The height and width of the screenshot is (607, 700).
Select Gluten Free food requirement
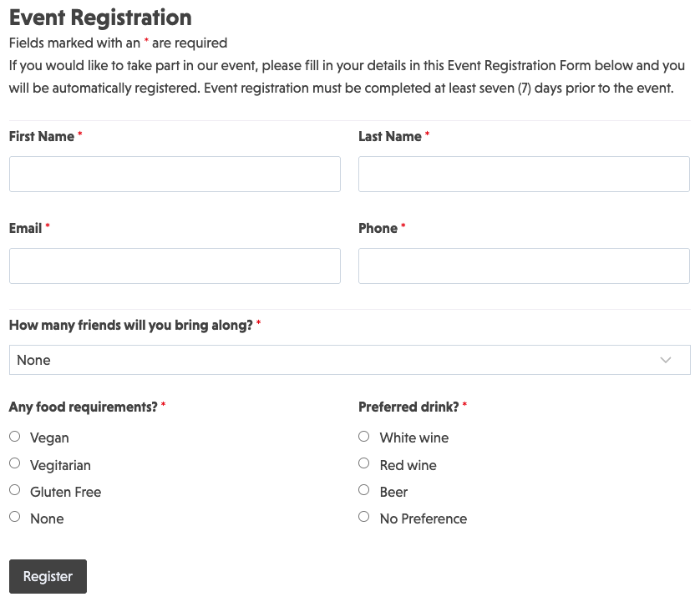click(x=15, y=490)
